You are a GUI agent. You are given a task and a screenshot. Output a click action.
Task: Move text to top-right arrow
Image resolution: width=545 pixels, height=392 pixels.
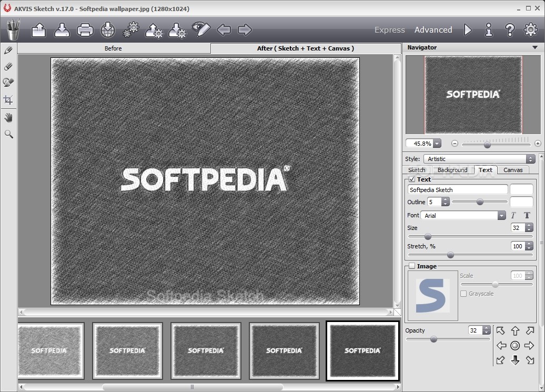(x=530, y=331)
